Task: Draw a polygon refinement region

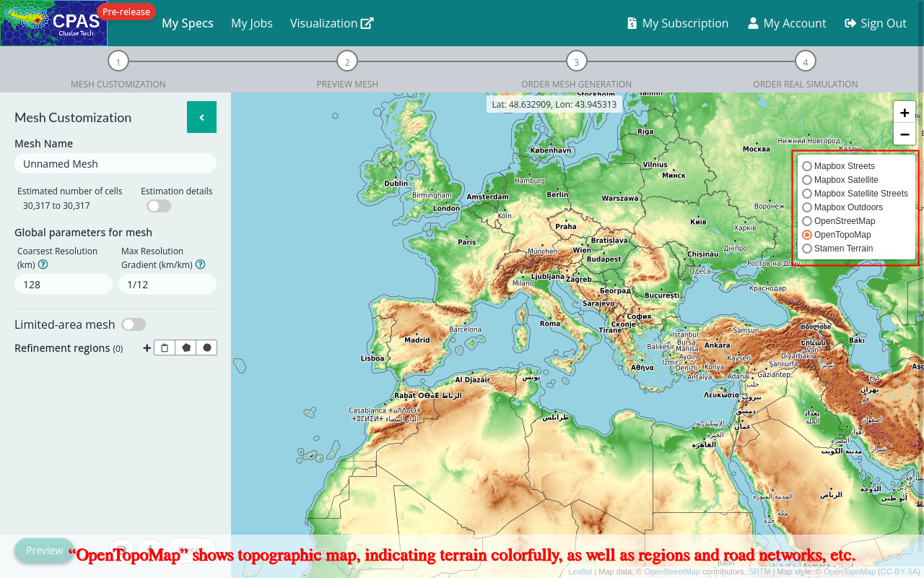Action: pos(186,348)
